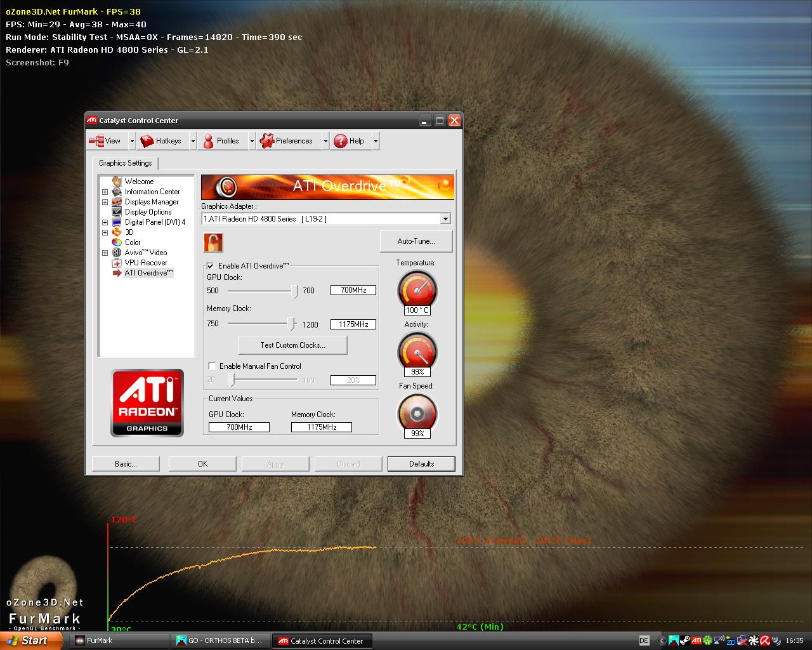This screenshot has width=812, height=650.
Task: Expand the Preferences dropdown arrow
Action: (x=325, y=141)
